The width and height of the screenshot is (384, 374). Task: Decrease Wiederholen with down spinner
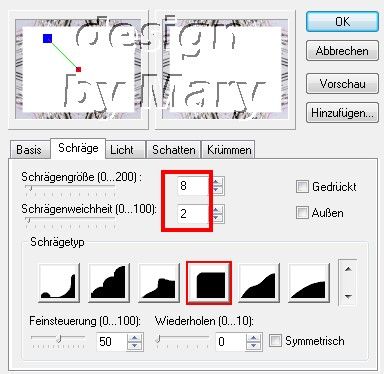254,346
